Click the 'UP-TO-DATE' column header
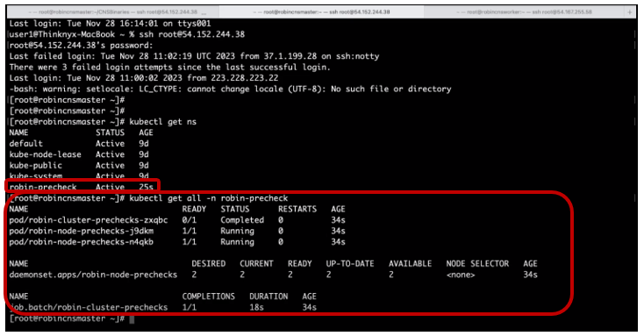 click(350, 264)
